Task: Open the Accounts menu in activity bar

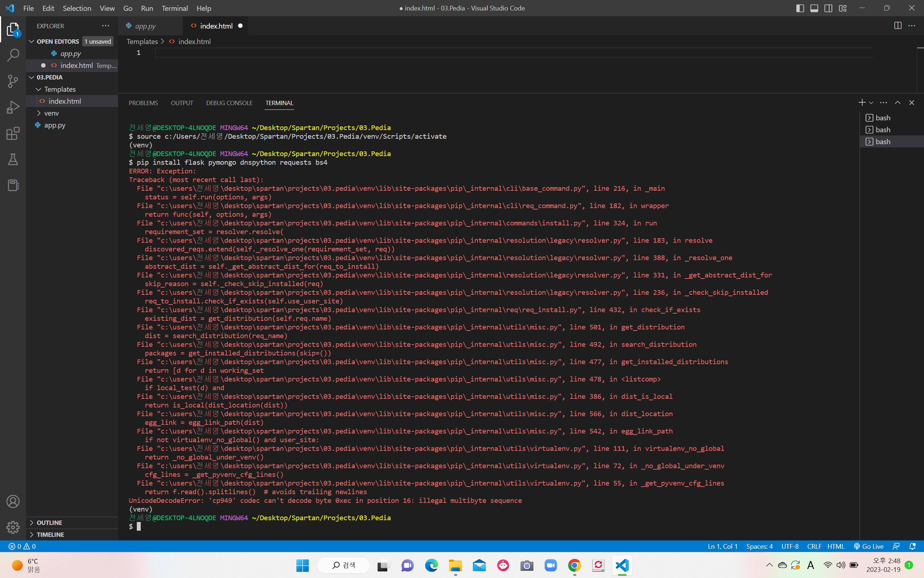Action: (13, 501)
